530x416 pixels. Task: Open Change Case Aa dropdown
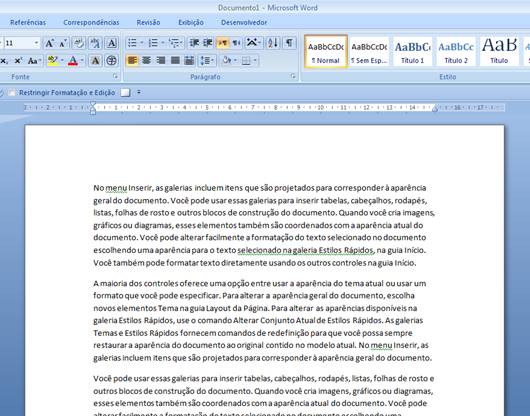click(34, 61)
